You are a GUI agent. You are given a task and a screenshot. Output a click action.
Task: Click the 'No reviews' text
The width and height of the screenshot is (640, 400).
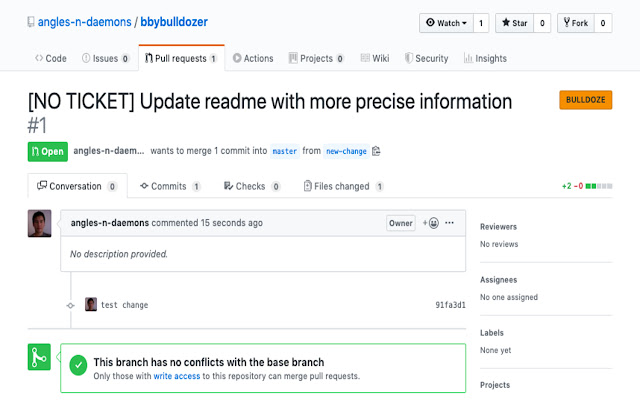click(499, 244)
